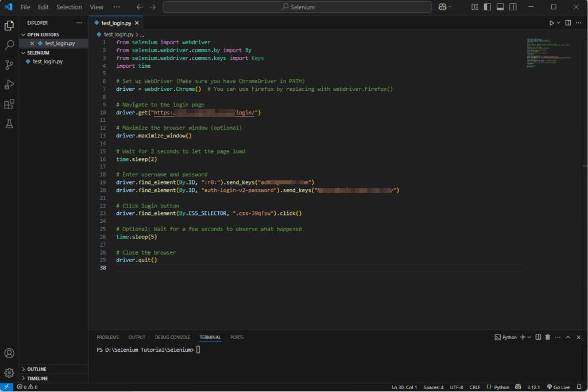Select the Python language mode in status bar
Viewport: 588px width, 392px height.
tap(502, 387)
